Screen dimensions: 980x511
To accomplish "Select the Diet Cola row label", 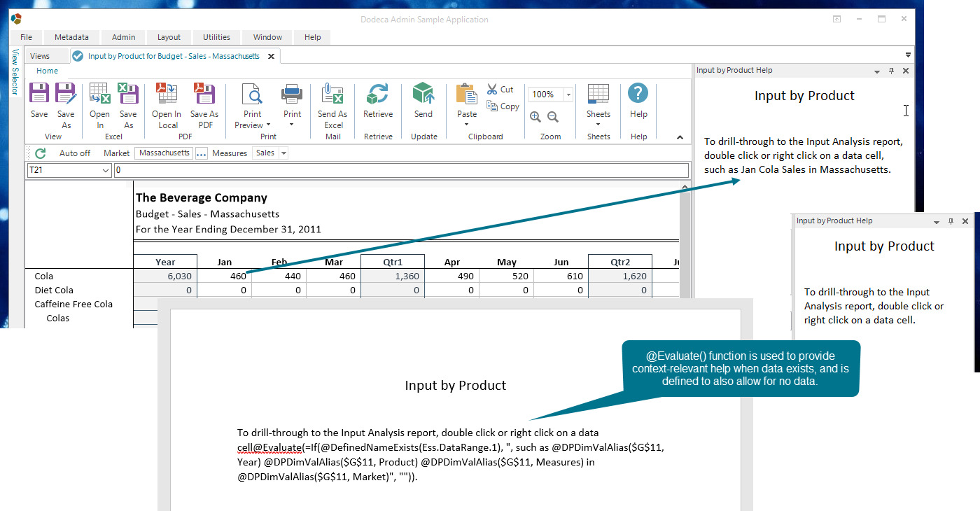I will click(54, 290).
